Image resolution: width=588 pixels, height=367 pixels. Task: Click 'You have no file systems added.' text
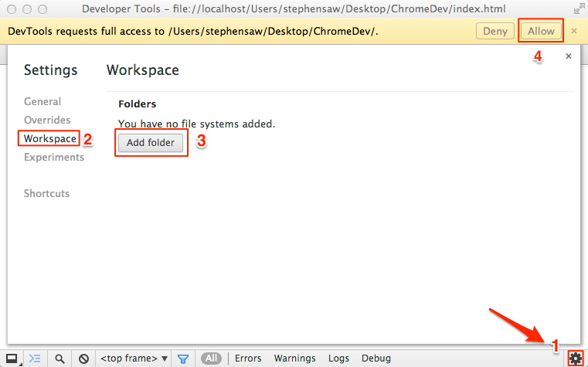click(x=196, y=124)
